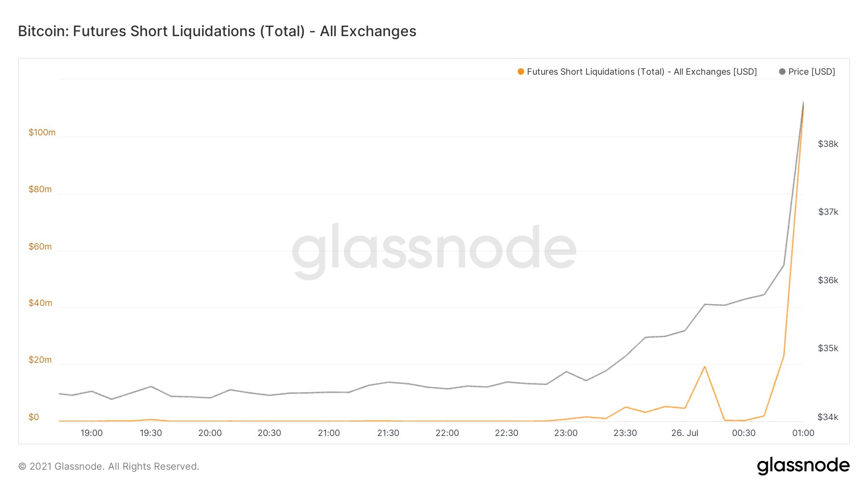868x488 pixels.
Task: Click the orange Futures Short Liquidations legend dot
Action: tap(521, 72)
